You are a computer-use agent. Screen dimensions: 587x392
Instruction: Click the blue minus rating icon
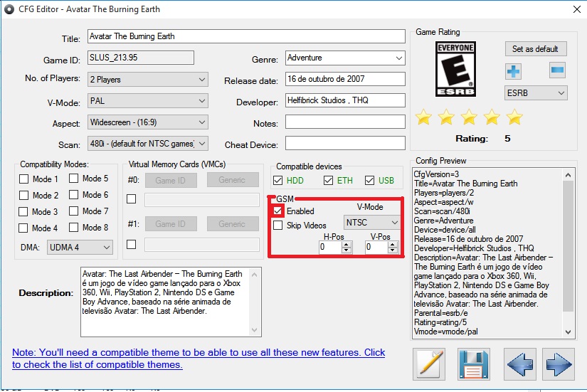(557, 70)
